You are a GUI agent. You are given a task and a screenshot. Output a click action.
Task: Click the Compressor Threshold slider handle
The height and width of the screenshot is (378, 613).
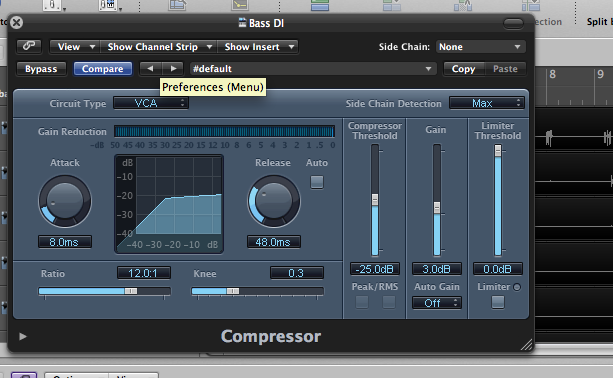click(x=375, y=200)
